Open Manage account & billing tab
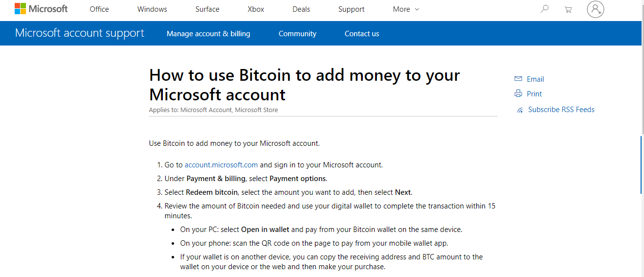The height and width of the screenshot is (277, 644). 208,34
